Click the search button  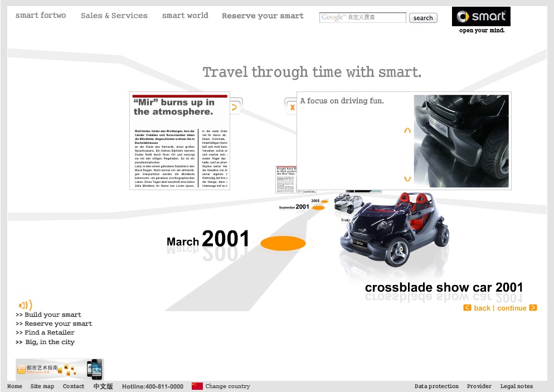click(x=423, y=18)
